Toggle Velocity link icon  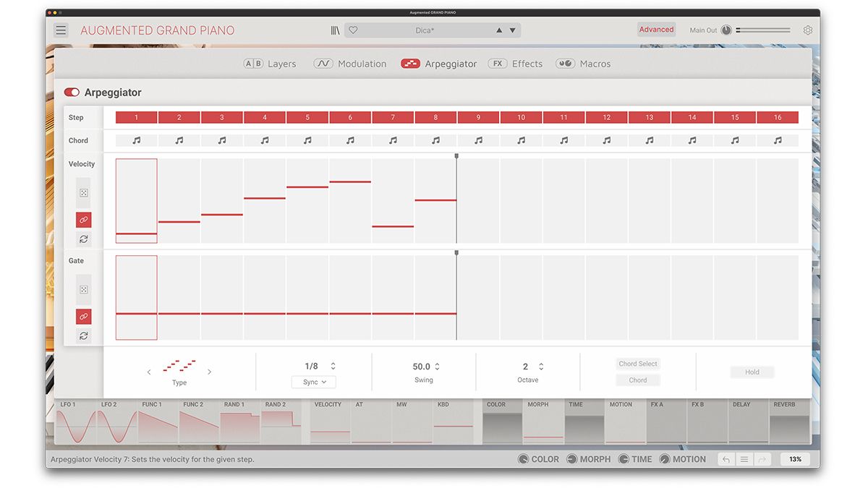84,220
